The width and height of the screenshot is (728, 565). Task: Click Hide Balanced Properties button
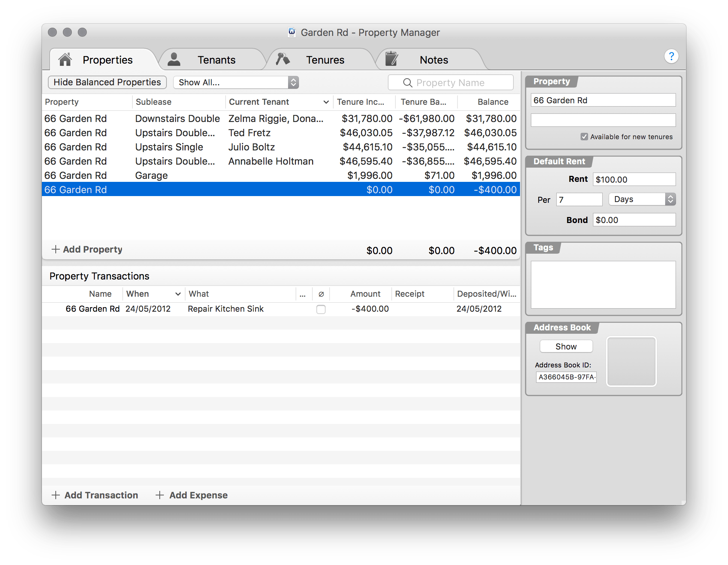tap(107, 82)
